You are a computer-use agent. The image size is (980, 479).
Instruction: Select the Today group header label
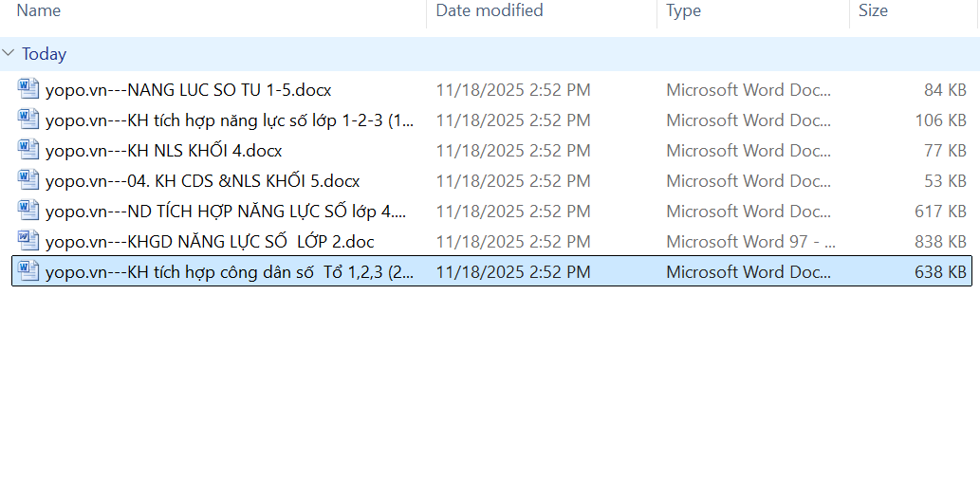point(45,54)
